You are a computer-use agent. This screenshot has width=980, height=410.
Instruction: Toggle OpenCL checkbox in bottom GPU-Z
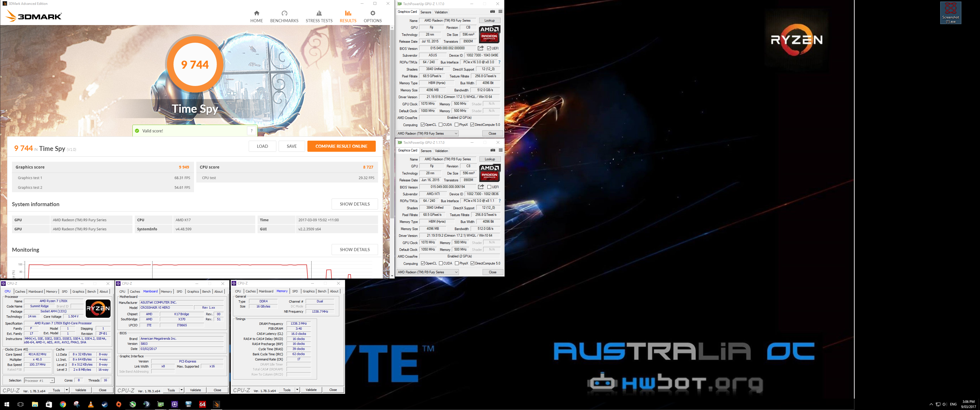point(423,263)
